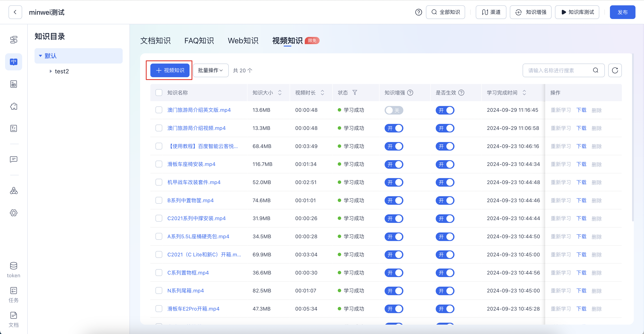This screenshot has width=644, height=334.
Task: Check the 澳门旅游局介绍英文版.mp4 row checkbox
Action: [159, 110]
